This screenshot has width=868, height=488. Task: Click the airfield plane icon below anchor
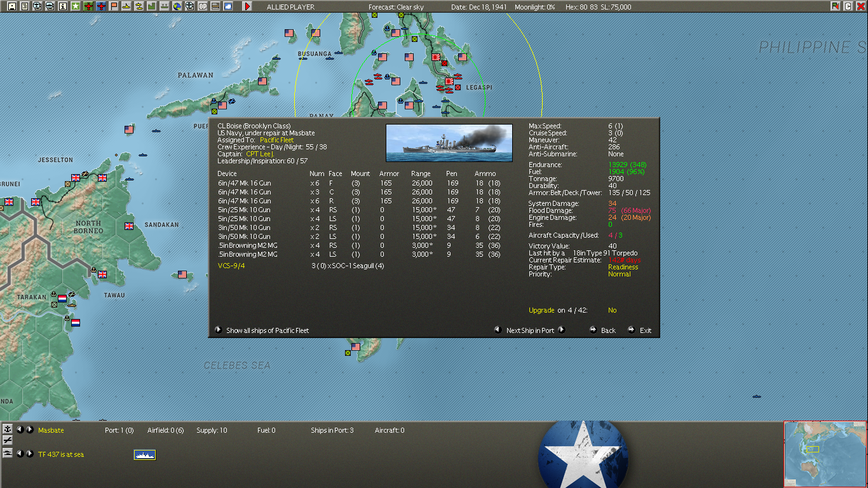pyautogui.click(x=8, y=440)
